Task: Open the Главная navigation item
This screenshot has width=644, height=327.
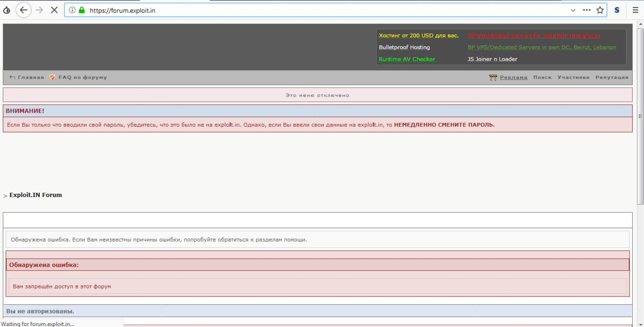Action: pos(27,77)
